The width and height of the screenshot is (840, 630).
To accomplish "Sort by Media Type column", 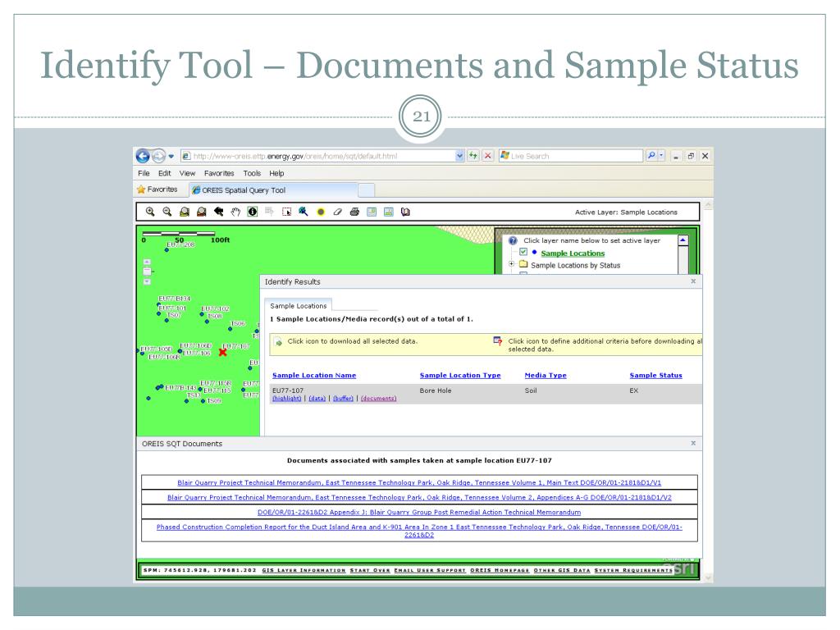I will 546,376.
